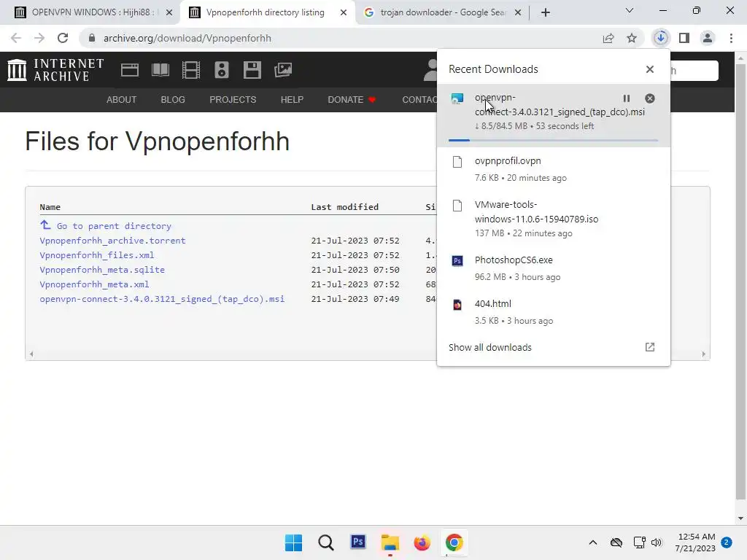The height and width of the screenshot is (560, 747).
Task: Open Vpnopenforhh_meta.sqlite link
Action: coord(102,270)
